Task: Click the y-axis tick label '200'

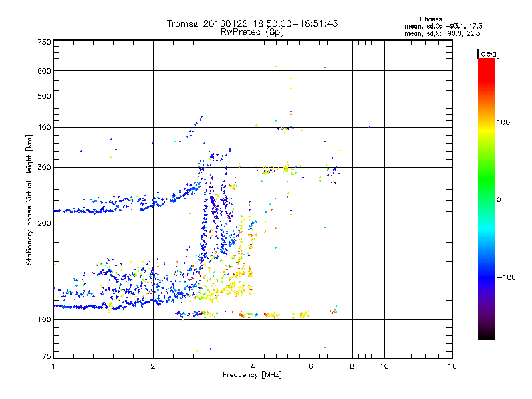Action: (44, 223)
